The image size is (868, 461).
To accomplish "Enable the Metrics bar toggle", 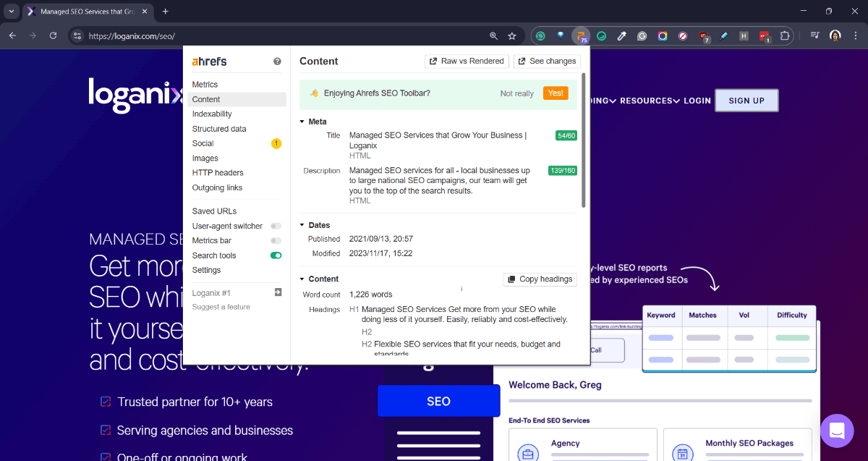I will click(x=276, y=240).
